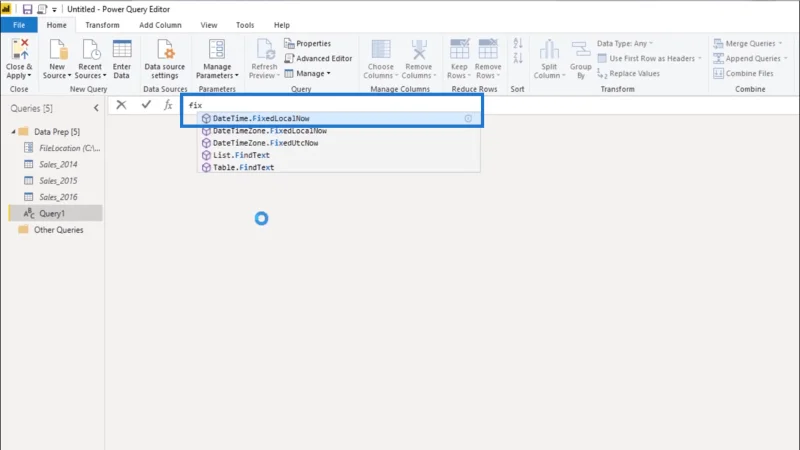Switch to the Transform tab
Viewport: 800px width, 450px height.
point(102,25)
